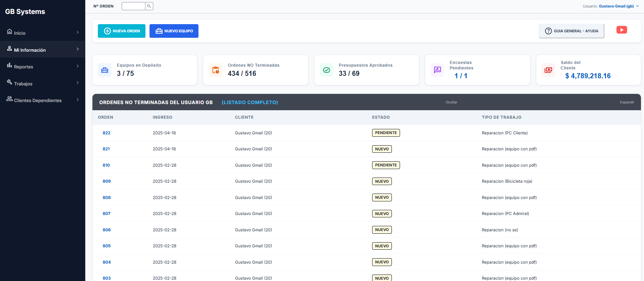644x281 pixels.
Task: Click the Saldo del Cliente money icon
Action: [x=548, y=70]
